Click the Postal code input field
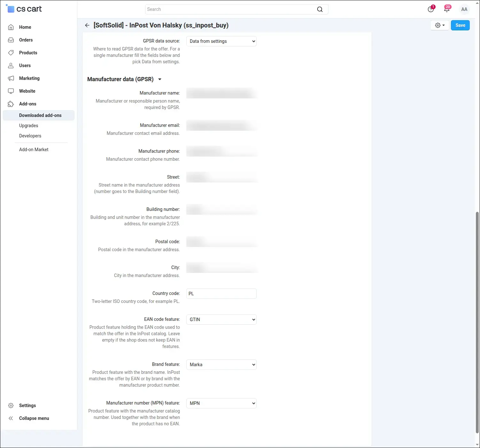Viewport: 480px width, 448px height. pos(221,242)
